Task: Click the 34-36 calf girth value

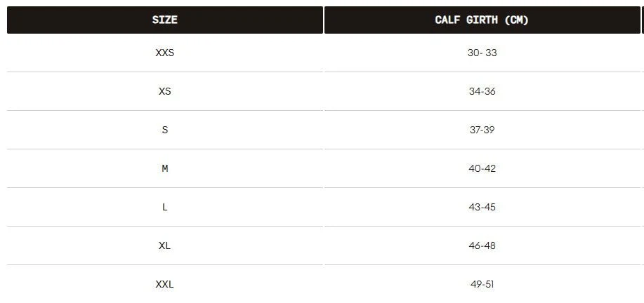Action: pyautogui.click(x=482, y=91)
